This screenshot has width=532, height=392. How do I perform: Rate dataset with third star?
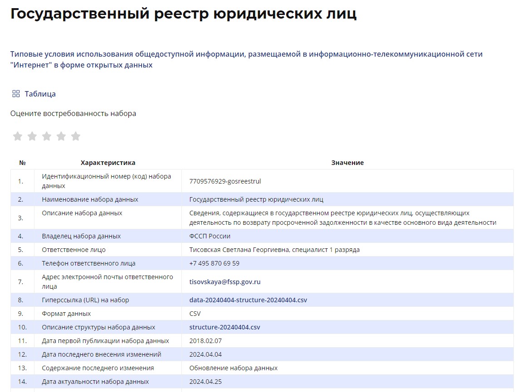(x=47, y=136)
